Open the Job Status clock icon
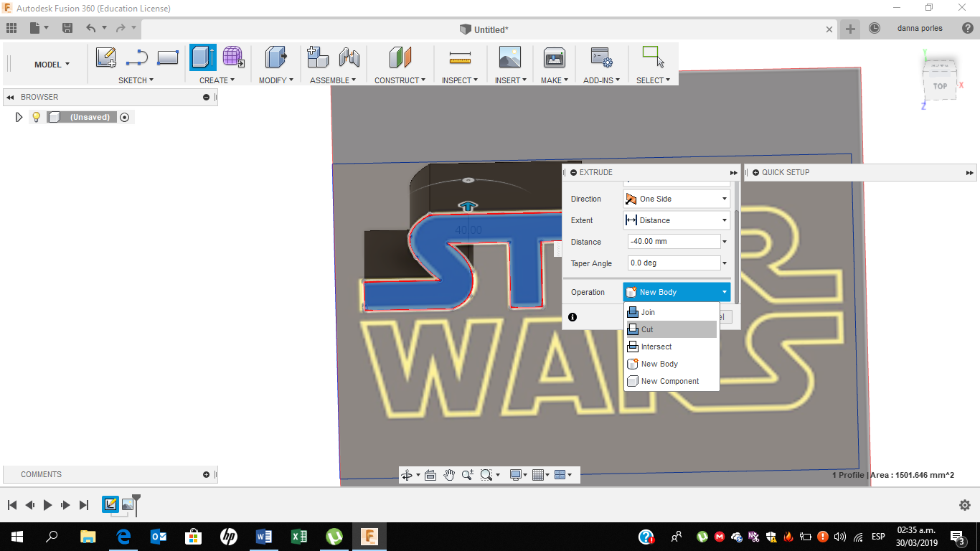The height and width of the screenshot is (551, 980). pos(874,28)
